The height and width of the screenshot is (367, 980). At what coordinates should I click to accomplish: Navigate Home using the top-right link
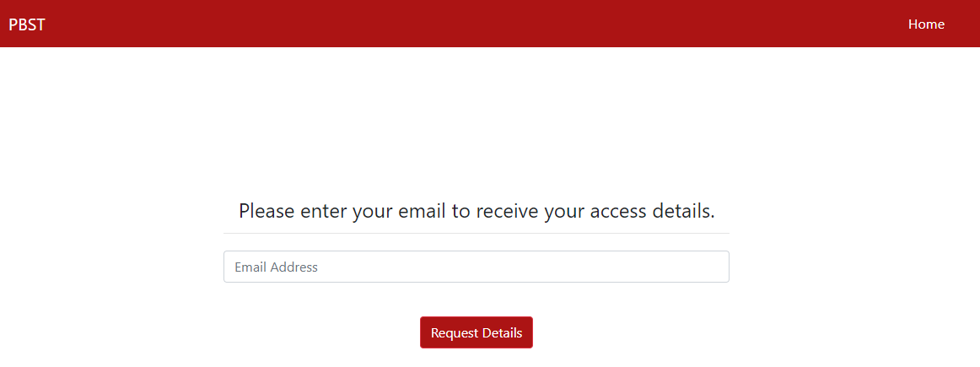(926, 24)
